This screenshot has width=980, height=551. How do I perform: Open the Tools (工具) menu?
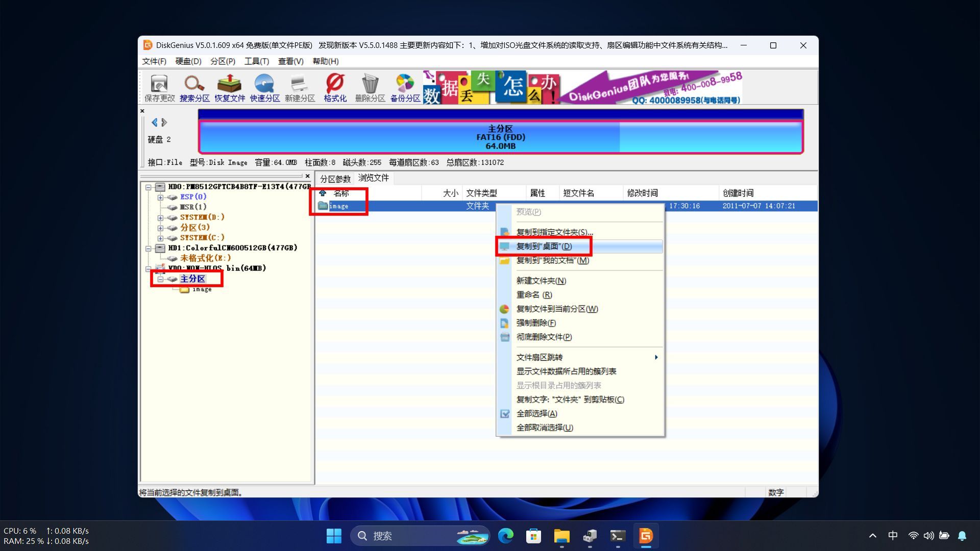pyautogui.click(x=256, y=61)
